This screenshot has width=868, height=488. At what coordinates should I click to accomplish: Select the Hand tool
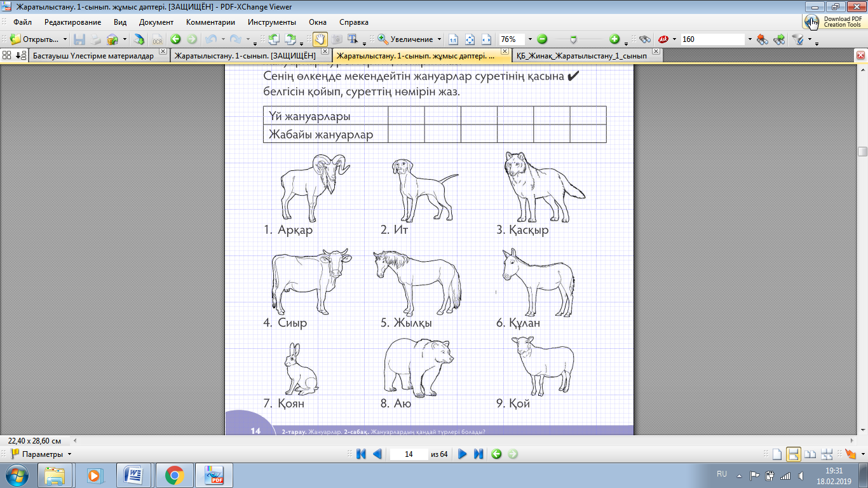click(x=320, y=39)
